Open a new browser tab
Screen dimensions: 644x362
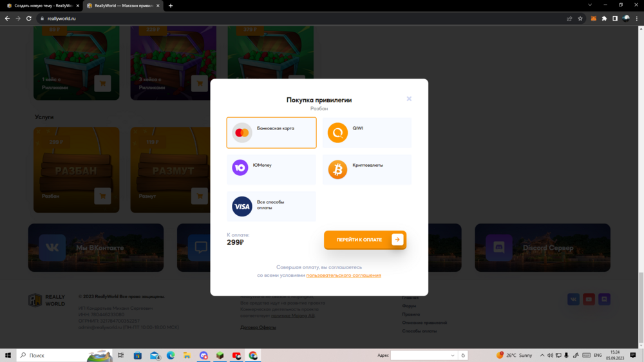click(x=171, y=6)
